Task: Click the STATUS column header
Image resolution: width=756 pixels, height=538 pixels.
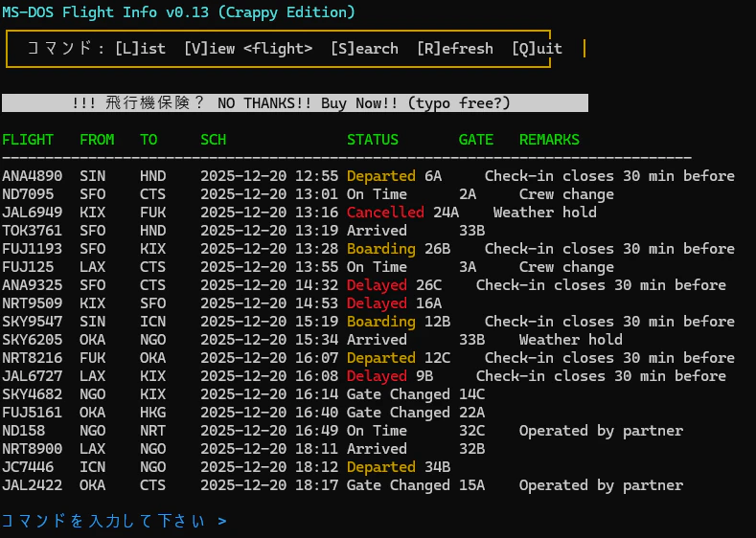Action: (373, 140)
